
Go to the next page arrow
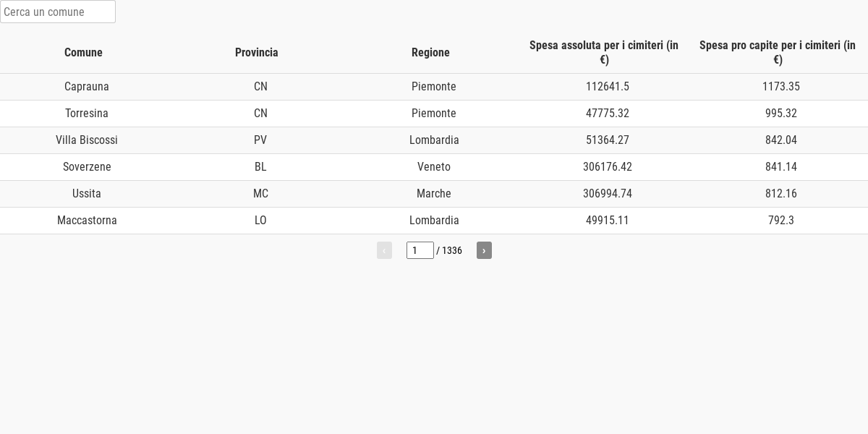tap(484, 250)
